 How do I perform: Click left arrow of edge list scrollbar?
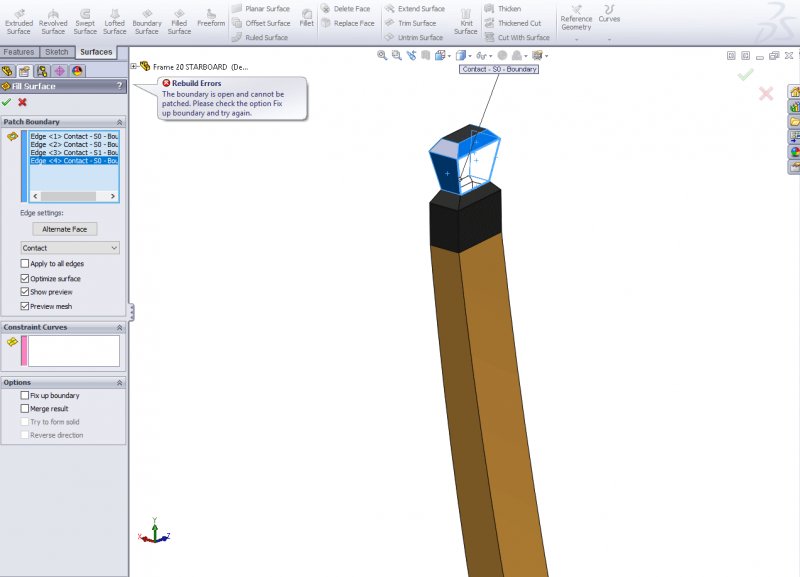click(x=35, y=196)
